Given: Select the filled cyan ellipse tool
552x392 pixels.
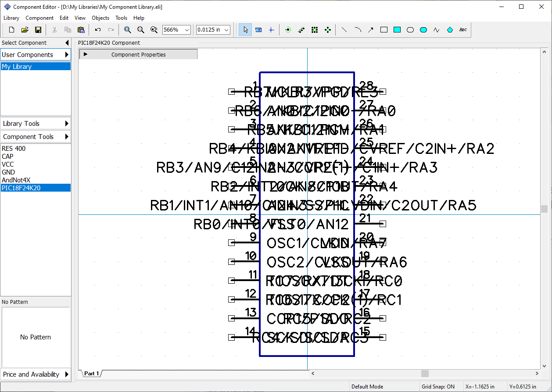Looking at the screenshot, I should point(423,30).
